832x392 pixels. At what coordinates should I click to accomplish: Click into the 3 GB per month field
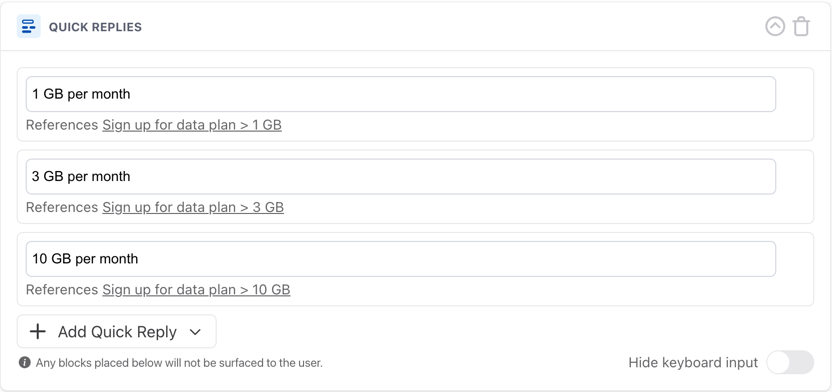tap(401, 176)
